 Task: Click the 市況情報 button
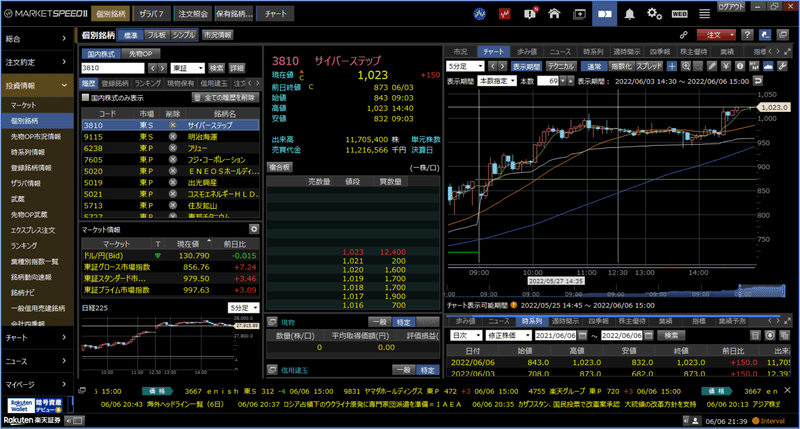pyautogui.click(x=217, y=35)
